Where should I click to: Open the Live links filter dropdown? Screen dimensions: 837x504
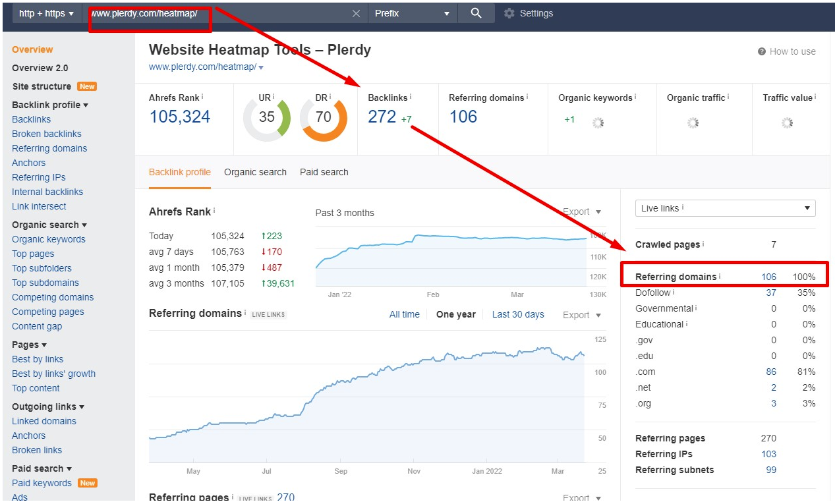pos(724,208)
